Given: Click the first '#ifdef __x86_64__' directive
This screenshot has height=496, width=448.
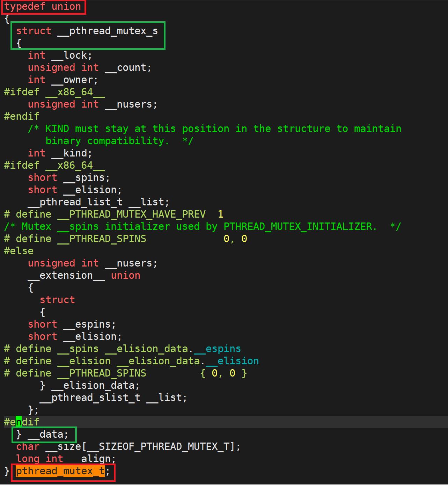Looking at the screenshot, I should [54, 92].
